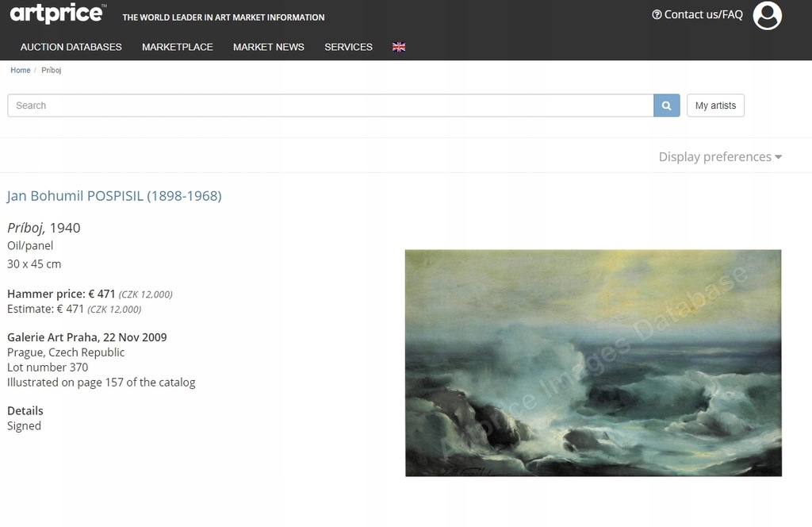Open the Marketplace menu
This screenshot has height=527, width=812.
(x=177, y=47)
